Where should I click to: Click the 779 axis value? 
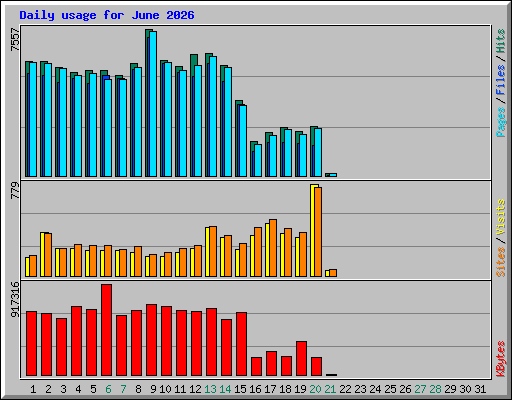(15, 191)
